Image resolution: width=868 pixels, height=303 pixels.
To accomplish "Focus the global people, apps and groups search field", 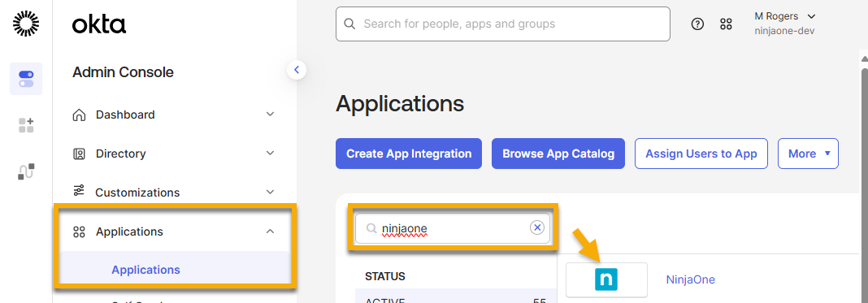I will tap(502, 24).
